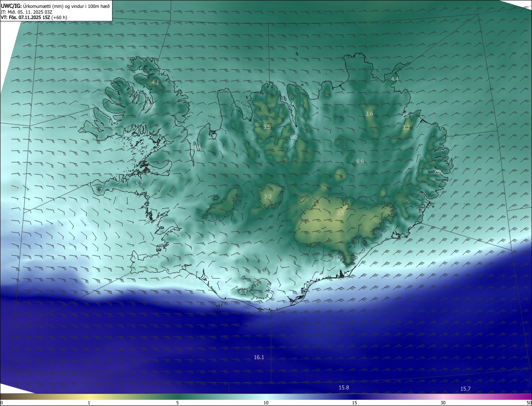The width and height of the screenshot is (532, 406).
Task: Click the colorbar label 50
Action: tap(529, 403)
